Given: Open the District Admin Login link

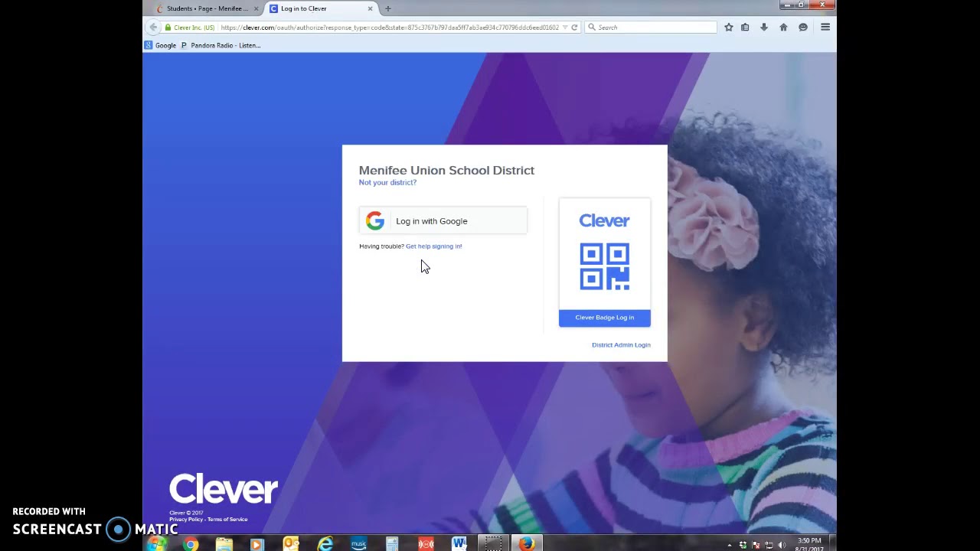Looking at the screenshot, I should click(621, 345).
